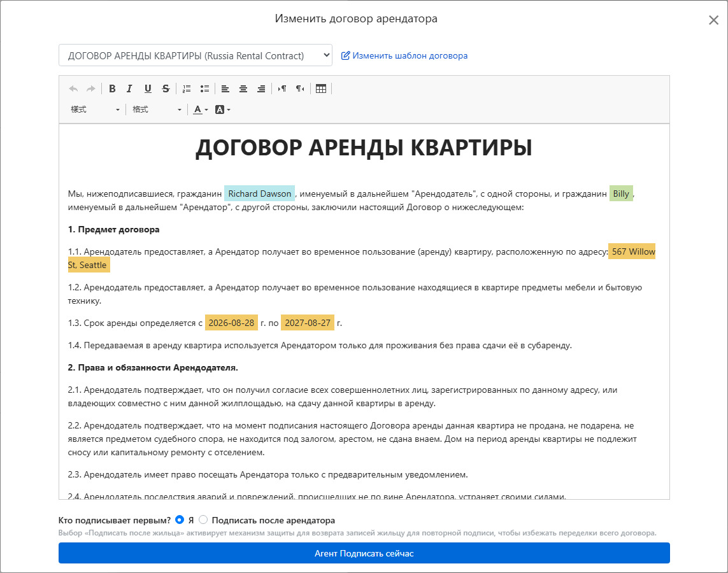This screenshot has width=728, height=573.
Task: Click paragraph 1.2 about мебели и бытовую технику
Action: [355, 294]
